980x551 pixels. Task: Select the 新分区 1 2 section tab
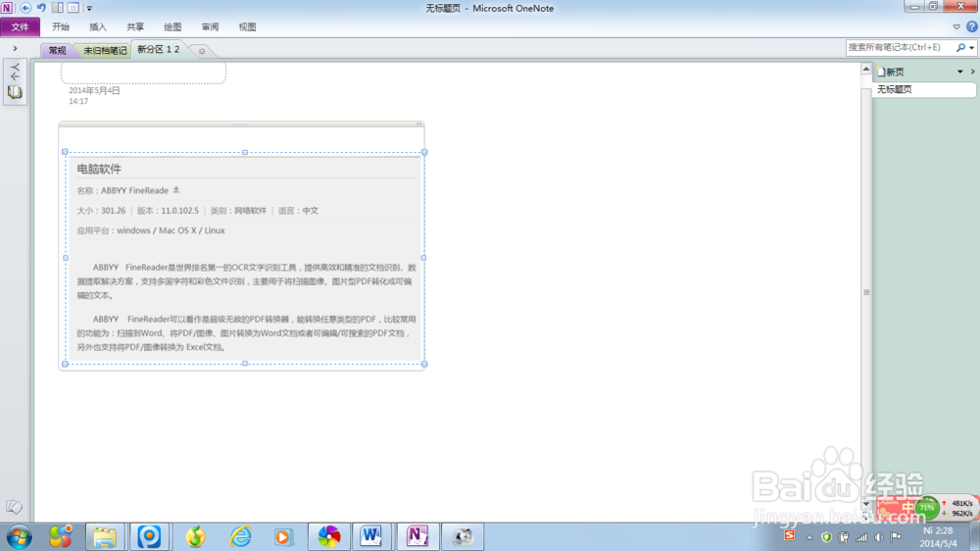coord(159,49)
